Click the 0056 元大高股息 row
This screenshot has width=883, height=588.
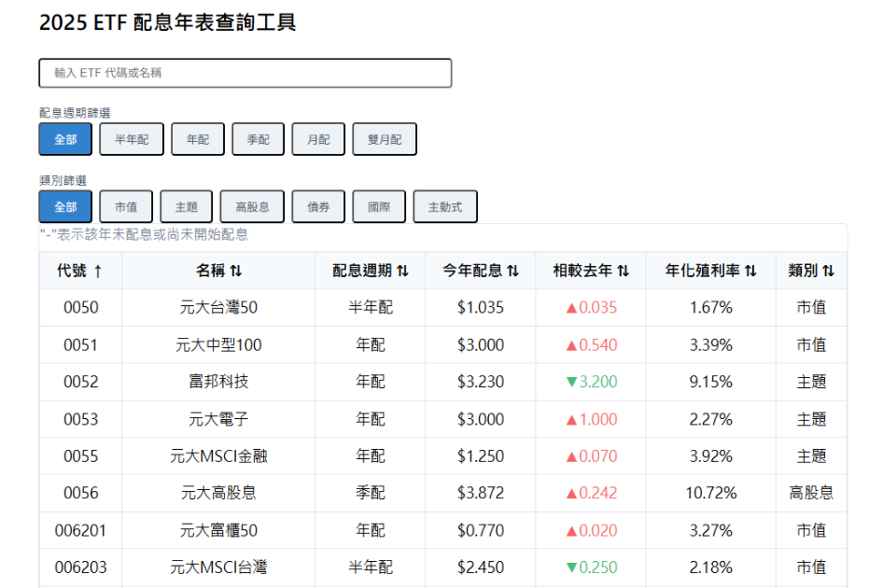point(442,493)
